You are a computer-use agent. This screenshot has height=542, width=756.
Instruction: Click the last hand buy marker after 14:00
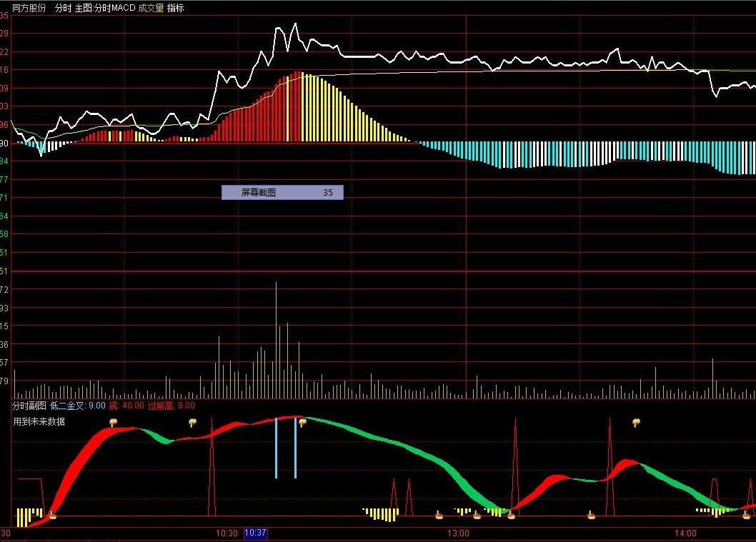tap(747, 515)
